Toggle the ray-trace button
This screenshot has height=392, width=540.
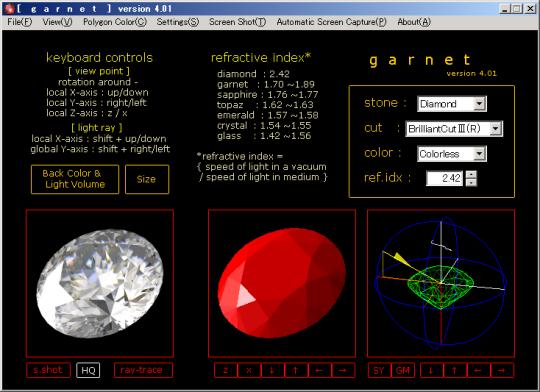143,370
